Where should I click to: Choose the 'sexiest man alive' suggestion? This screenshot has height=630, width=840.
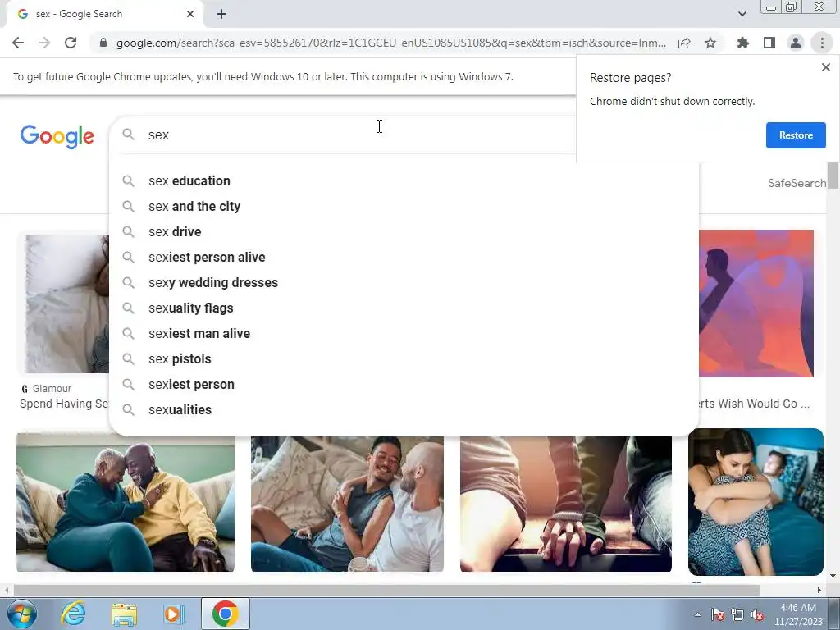coord(404,334)
